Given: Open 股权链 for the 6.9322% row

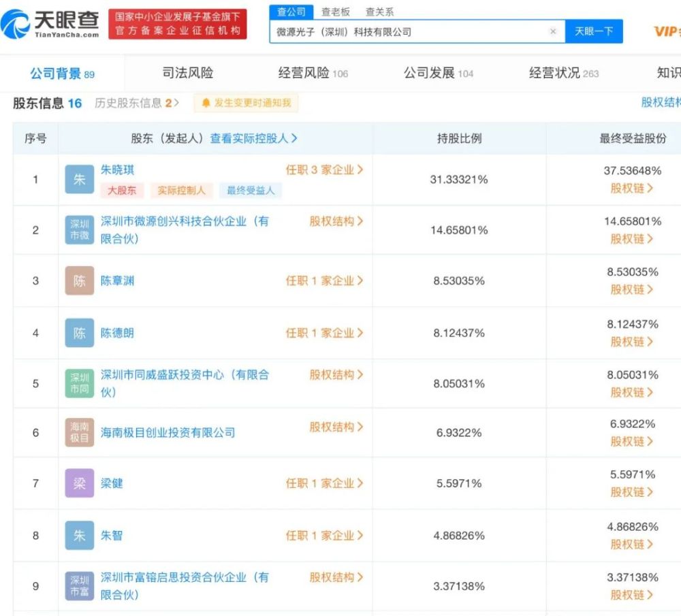Looking at the screenshot, I should click(x=632, y=442).
